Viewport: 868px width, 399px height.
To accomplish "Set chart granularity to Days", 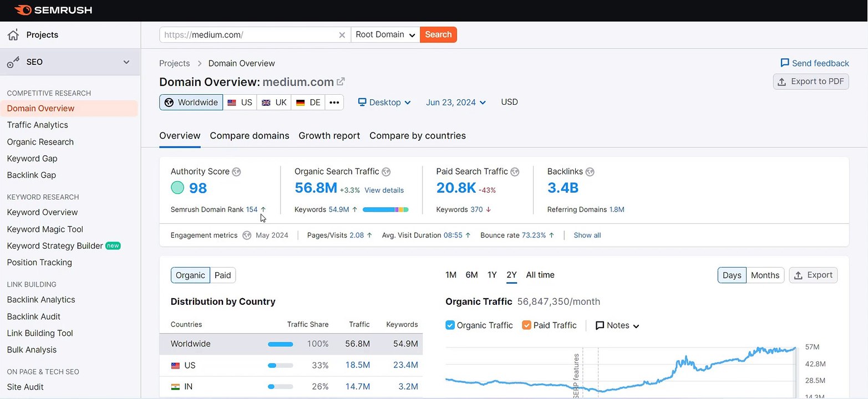I will coord(732,275).
